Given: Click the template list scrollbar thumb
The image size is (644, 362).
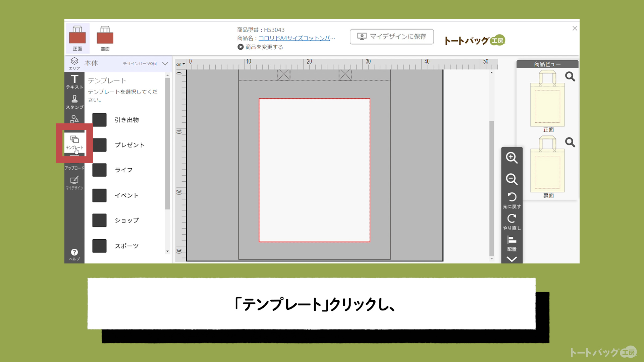Looking at the screenshot, I should pyautogui.click(x=167, y=144).
